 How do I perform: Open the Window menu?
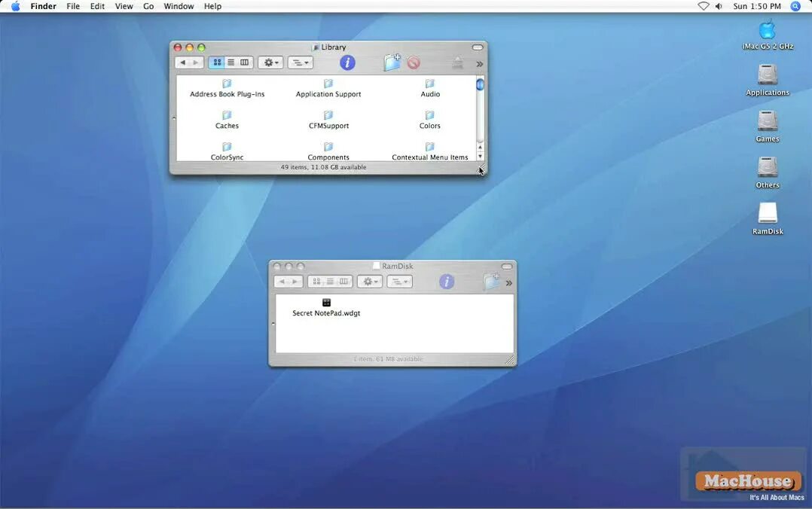[179, 6]
